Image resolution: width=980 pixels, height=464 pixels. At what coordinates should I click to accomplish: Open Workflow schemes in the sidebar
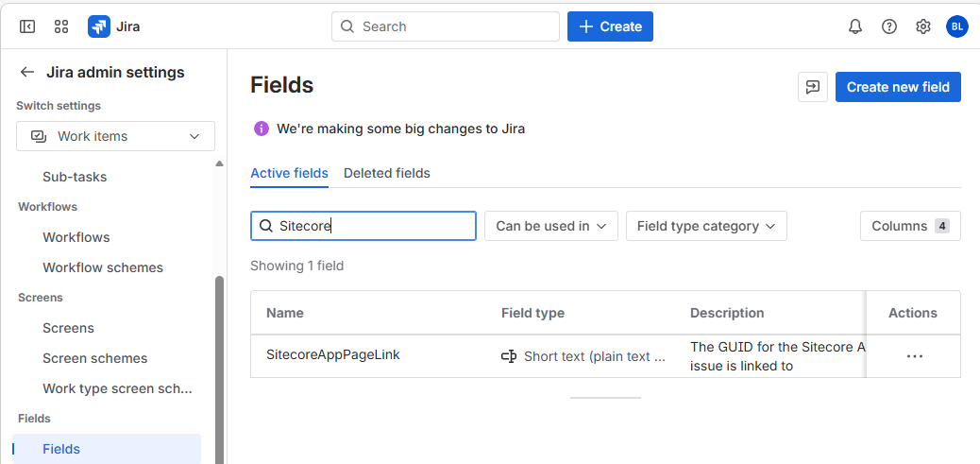103,267
